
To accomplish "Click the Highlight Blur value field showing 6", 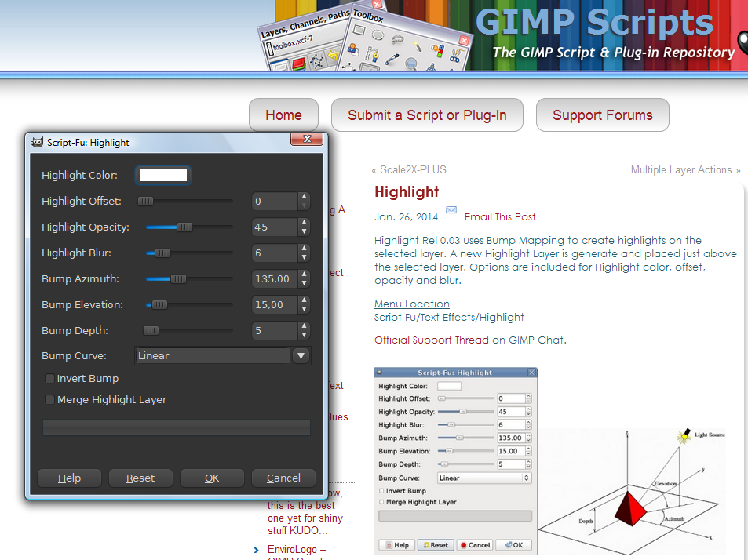I will (275, 253).
